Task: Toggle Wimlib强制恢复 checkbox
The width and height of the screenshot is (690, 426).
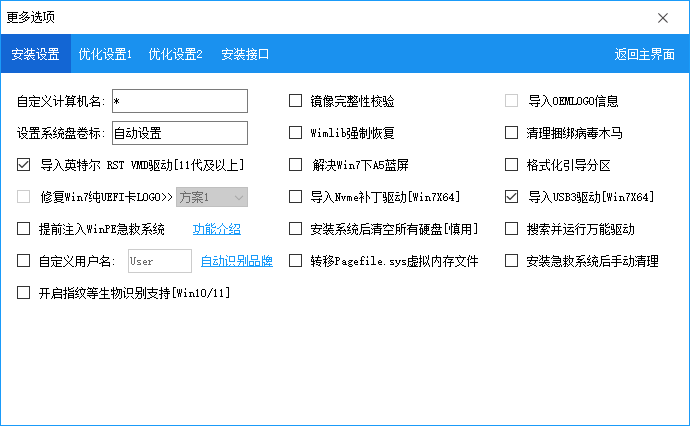Action: click(295, 133)
